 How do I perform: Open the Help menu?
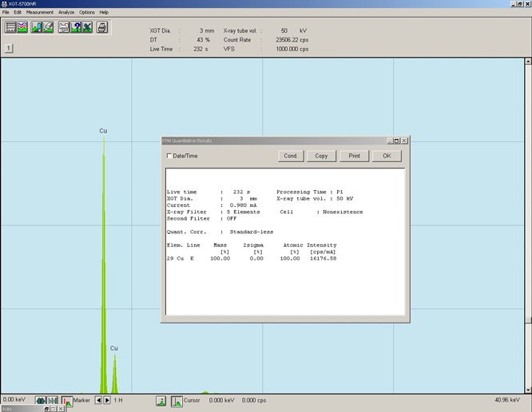(104, 12)
